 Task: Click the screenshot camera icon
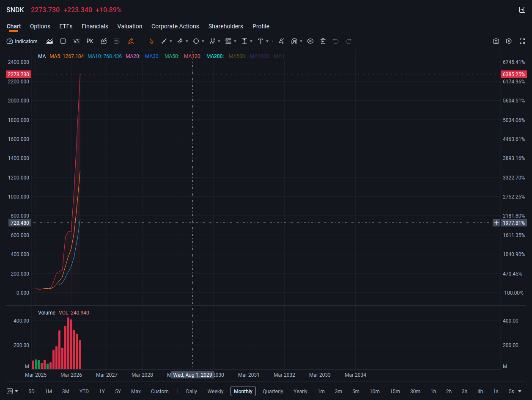coord(496,41)
